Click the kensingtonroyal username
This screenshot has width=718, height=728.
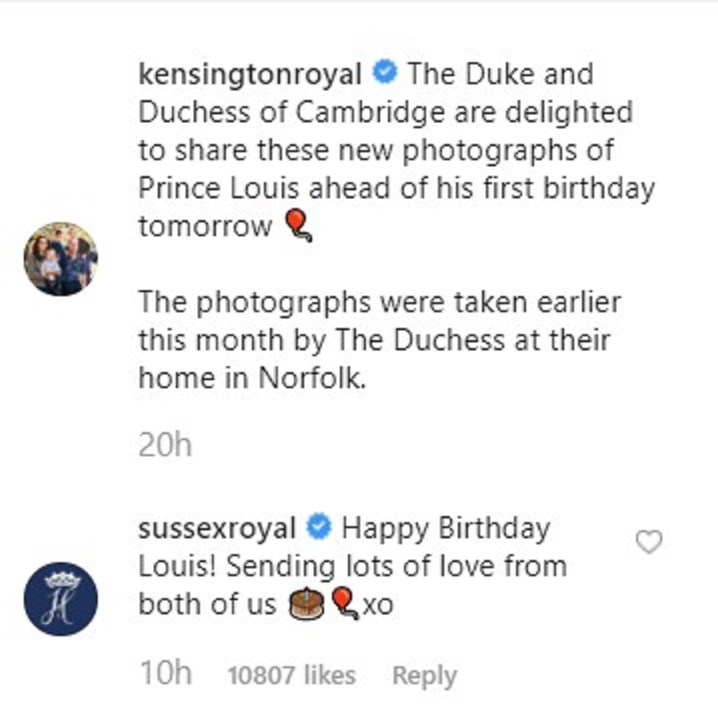point(250,74)
